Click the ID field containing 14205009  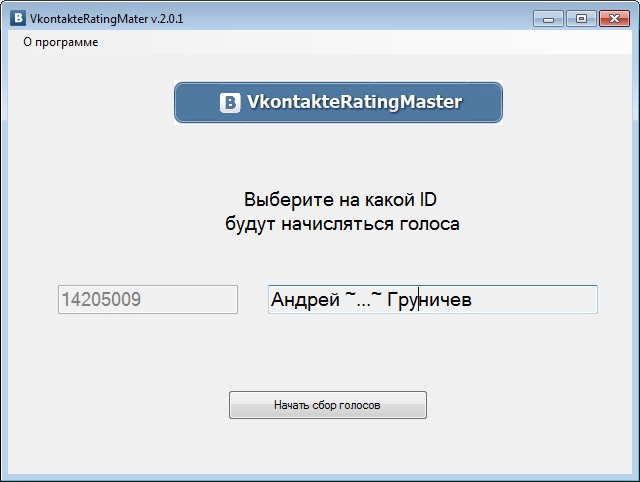pos(148,300)
